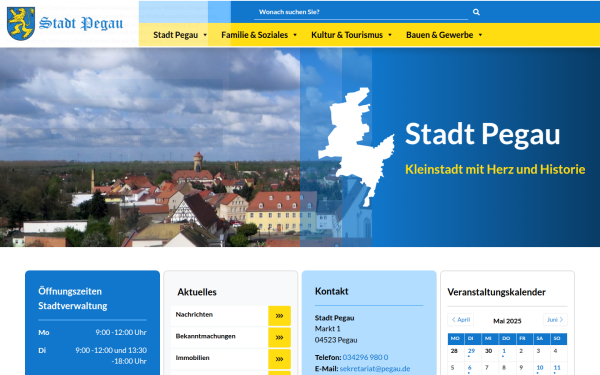Click the sekretariat@pegau.de email link
The image size is (600, 375).
(375, 368)
